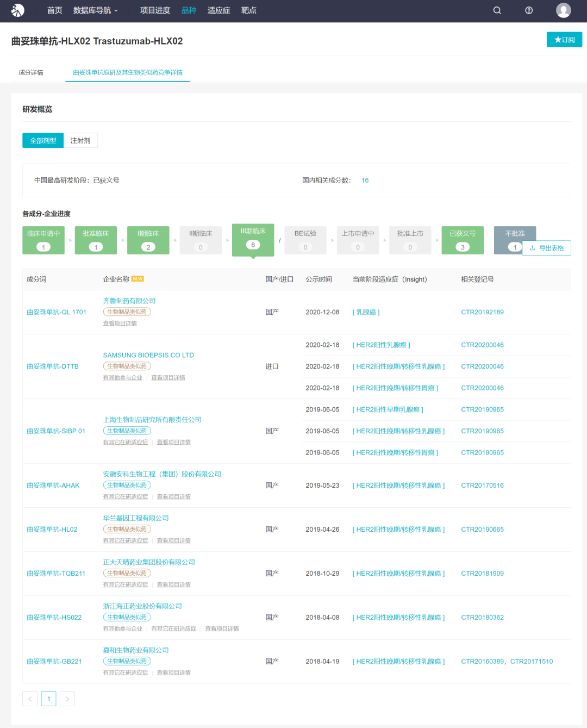
Task: Open 齐鲁制药有限公司 company link
Action: point(129,301)
